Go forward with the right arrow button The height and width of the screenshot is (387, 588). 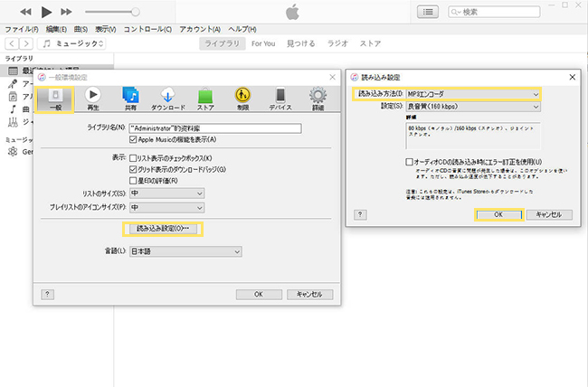[26, 43]
